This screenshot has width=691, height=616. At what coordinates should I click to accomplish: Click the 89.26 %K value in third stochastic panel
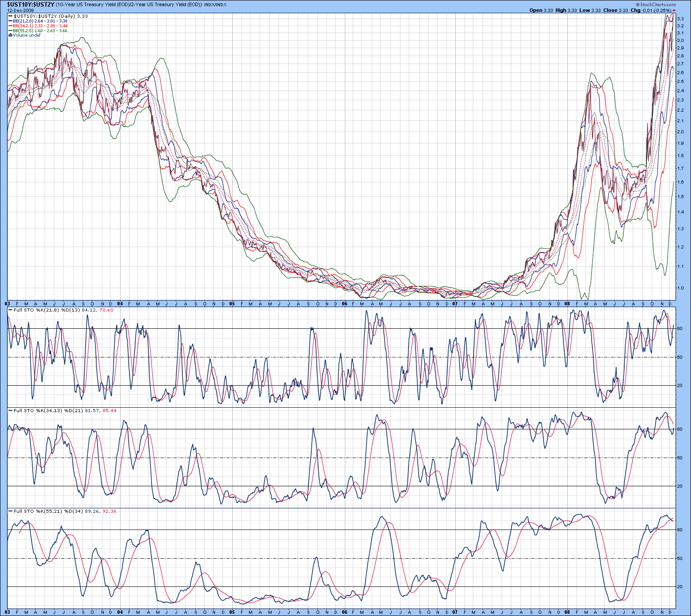[92, 511]
